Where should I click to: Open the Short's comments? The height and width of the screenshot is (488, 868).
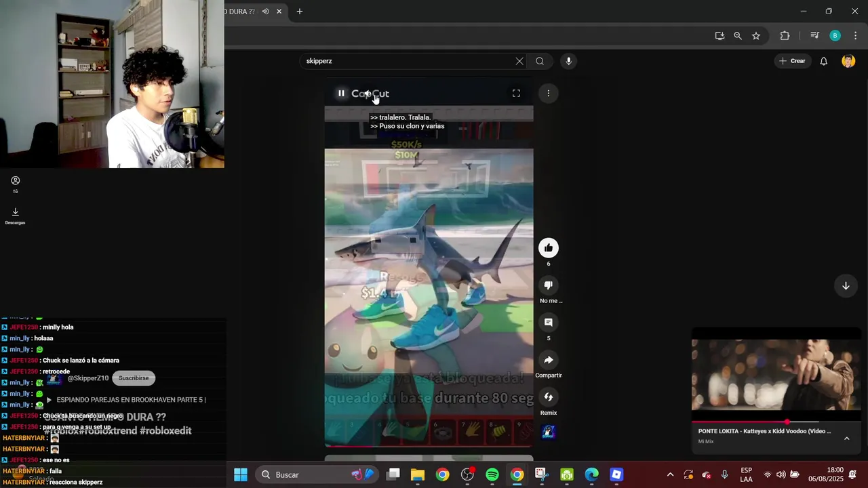click(549, 323)
